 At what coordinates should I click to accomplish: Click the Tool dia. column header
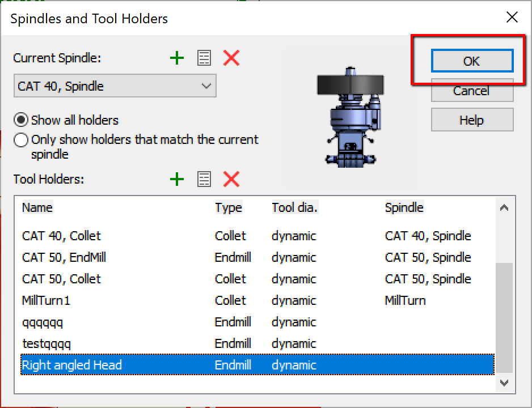point(294,207)
